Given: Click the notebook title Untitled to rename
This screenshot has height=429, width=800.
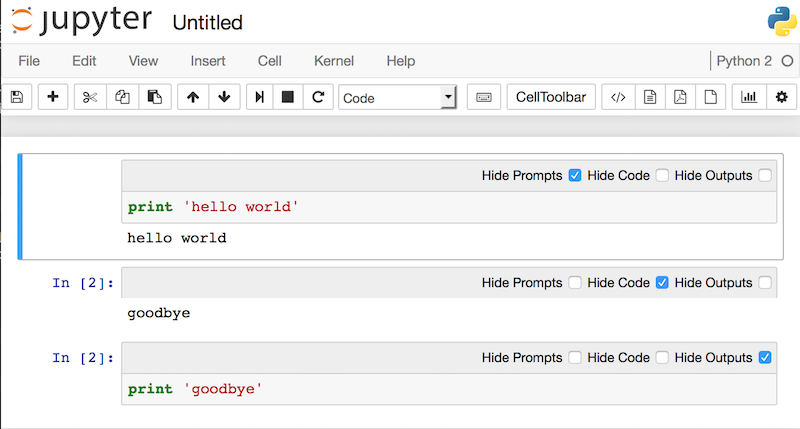Looking at the screenshot, I should pyautogui.click(x=207, y=22).
